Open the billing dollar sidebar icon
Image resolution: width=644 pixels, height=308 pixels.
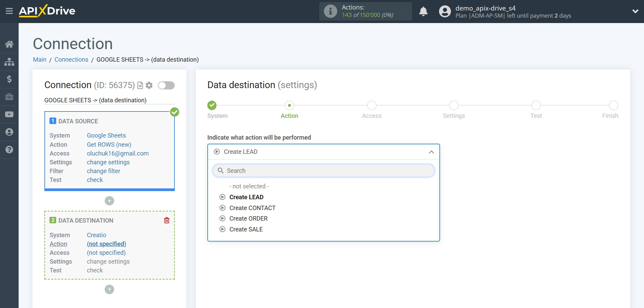(x=9, y=79)
